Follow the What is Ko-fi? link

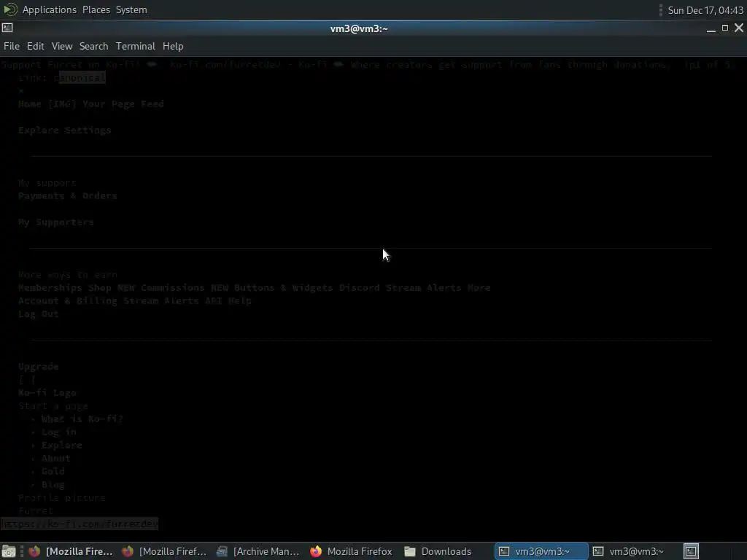pos(82,419)
